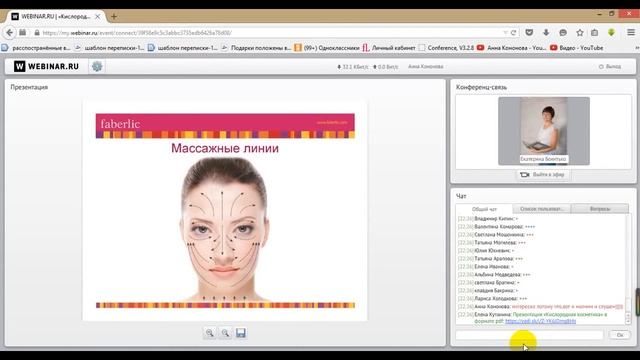Click the padlock site security icon
The image size is (640, 360).
pos(37,33)
